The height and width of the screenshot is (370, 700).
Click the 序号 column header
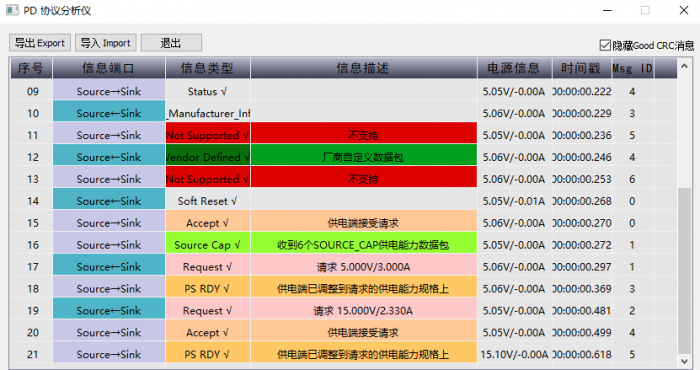(31, 68)
